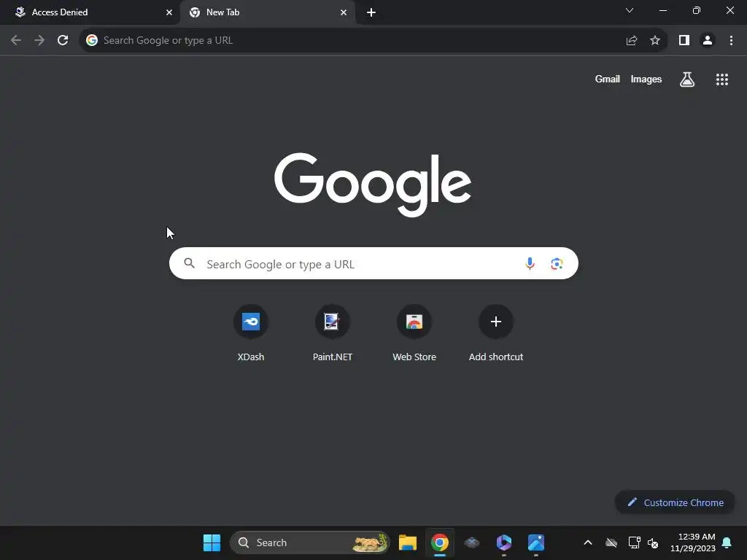
Task: Go back using the browser back arrow
Action: tap(16, 41)
